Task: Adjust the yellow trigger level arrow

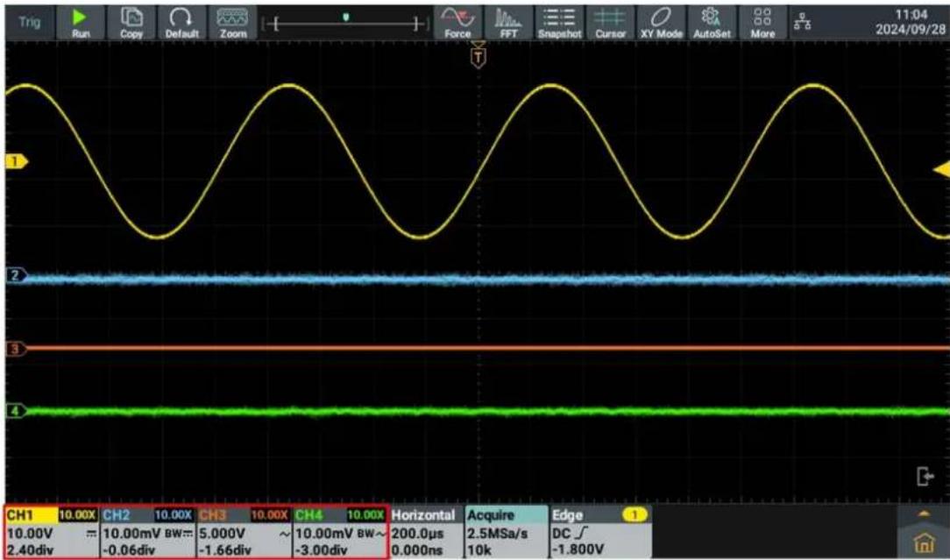Action: (x=941, y=170)
